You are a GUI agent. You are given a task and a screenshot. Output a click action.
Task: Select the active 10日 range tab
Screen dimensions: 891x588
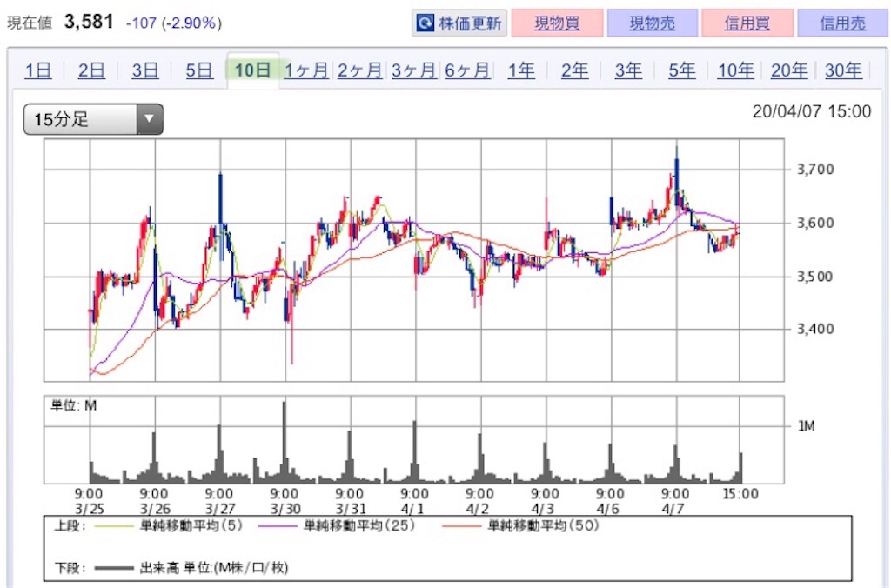[253, 70]
